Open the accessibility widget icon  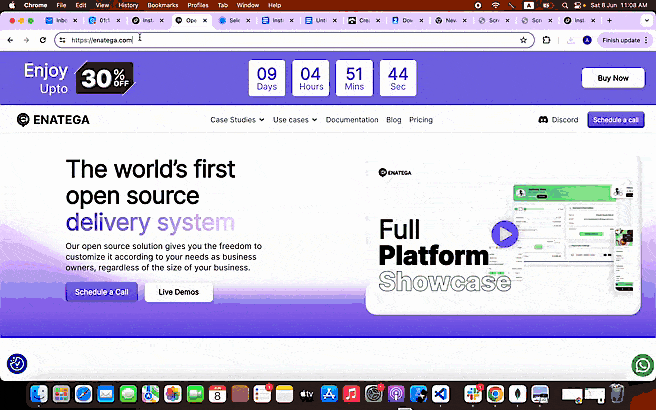click(16, 365)
